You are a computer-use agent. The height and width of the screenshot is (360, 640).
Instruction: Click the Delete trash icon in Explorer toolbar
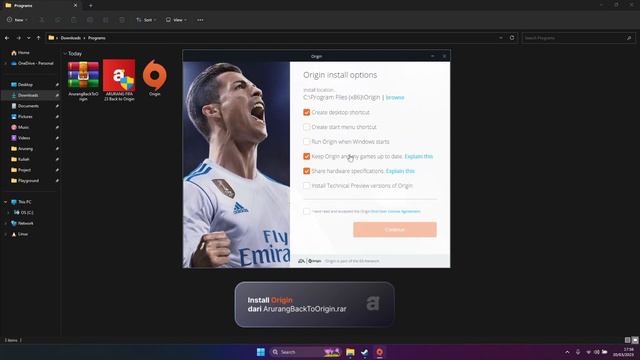[x=122, y=20]
